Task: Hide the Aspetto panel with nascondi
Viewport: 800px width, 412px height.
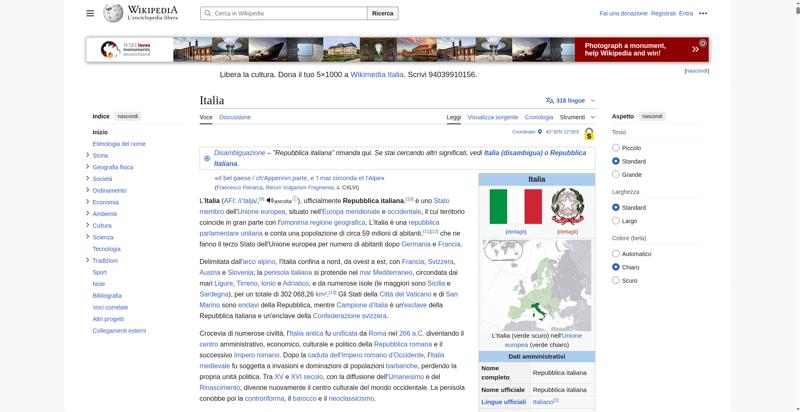Action: [652, 116]
